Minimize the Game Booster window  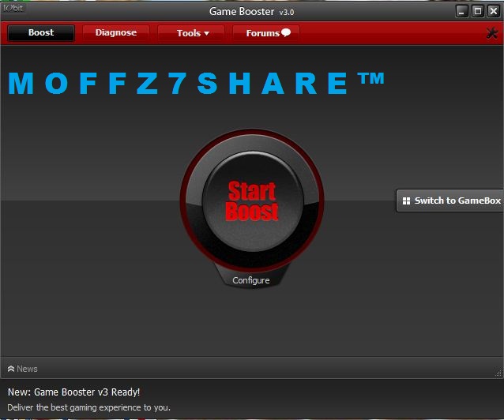pos(462,12)
